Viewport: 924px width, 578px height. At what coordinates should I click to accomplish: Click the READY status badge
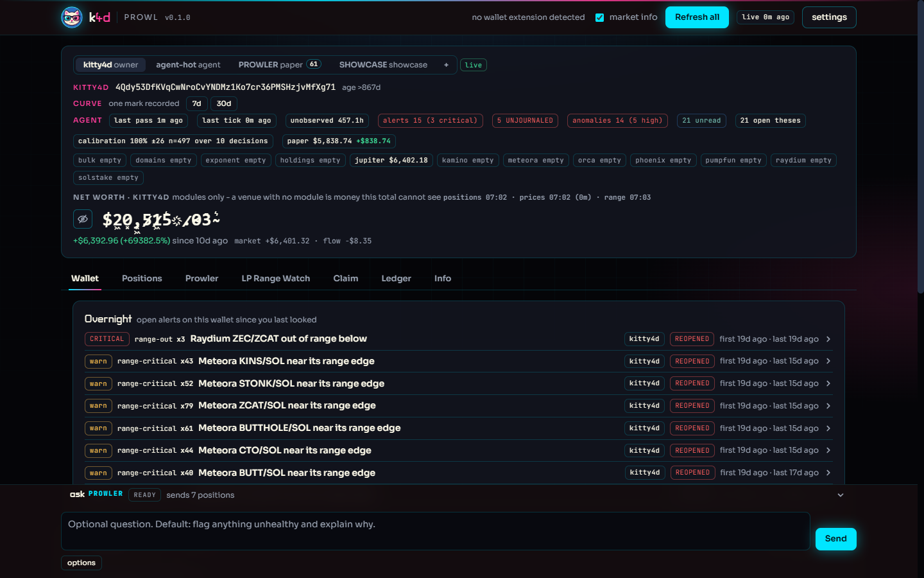144,495
